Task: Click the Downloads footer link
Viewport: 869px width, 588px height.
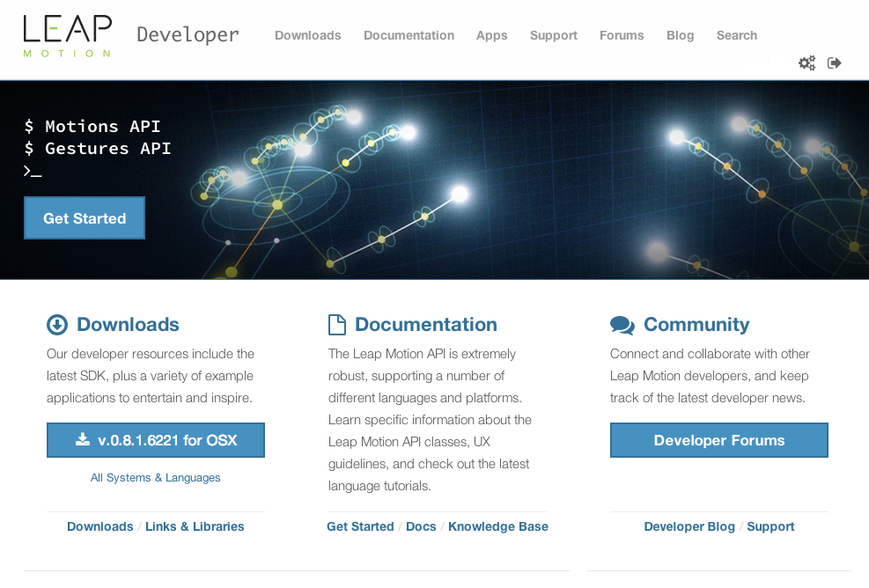Action: [100, 526]
